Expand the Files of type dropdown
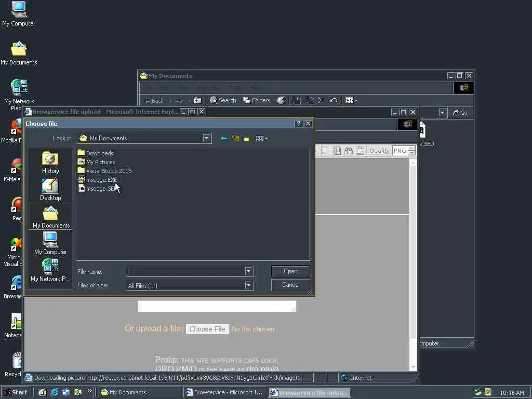The image size is (532, 399). (249, 285)
